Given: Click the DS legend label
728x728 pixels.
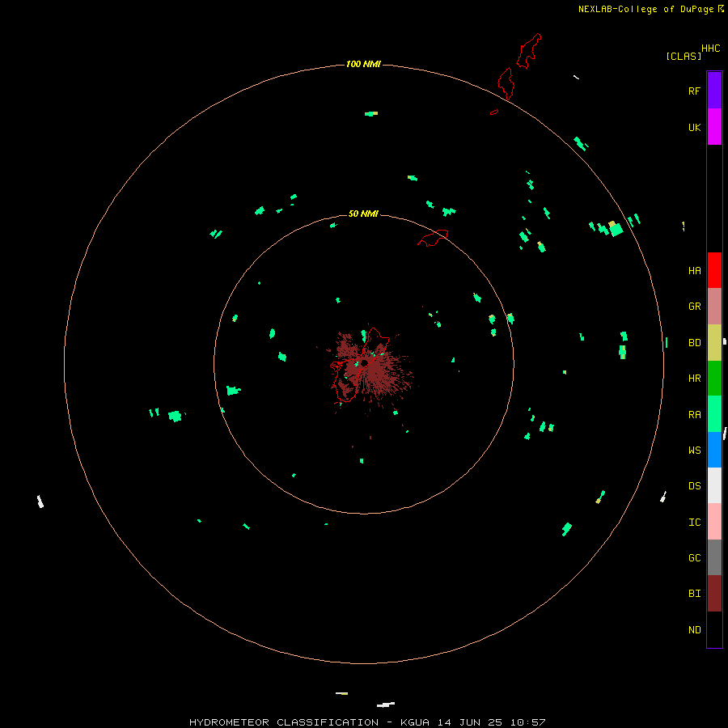Looking at the screenshot, I should (694, 486).
